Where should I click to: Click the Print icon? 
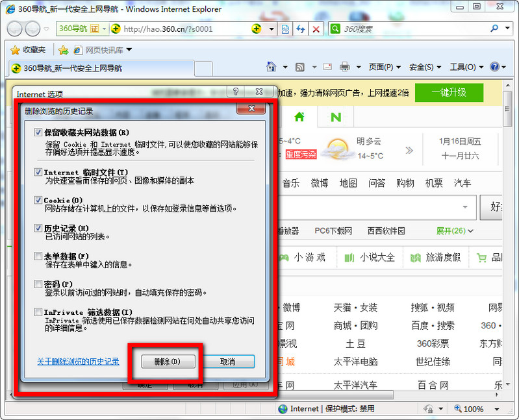[x=344, y=67]
